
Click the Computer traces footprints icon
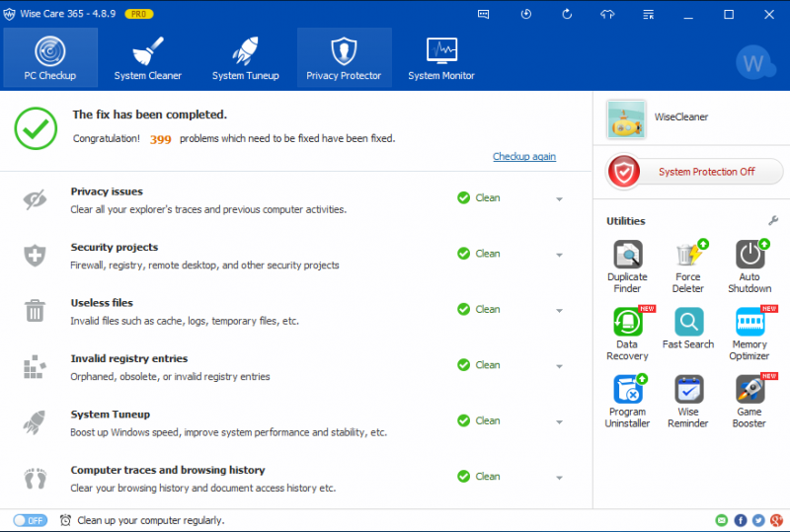point(35,478)
